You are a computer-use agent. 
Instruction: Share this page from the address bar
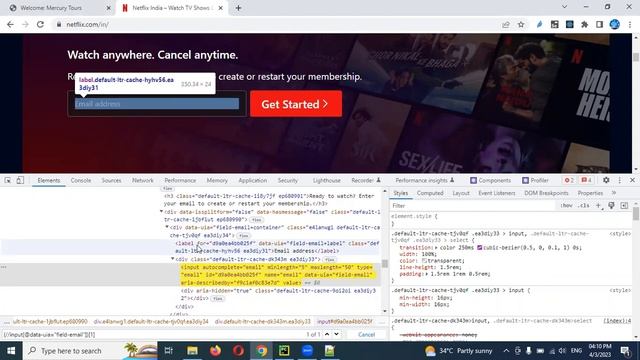pos(506,24)
